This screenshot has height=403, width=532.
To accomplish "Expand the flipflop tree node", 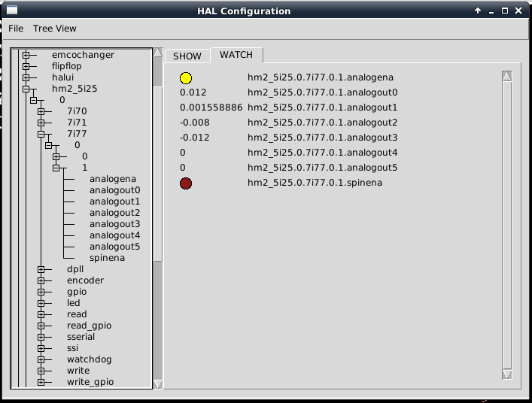I will point(26,66).
